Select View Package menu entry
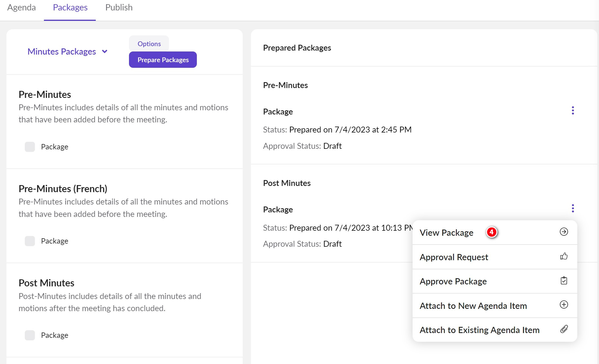Viewport: 599px width, 364px height. coord(446,233)
